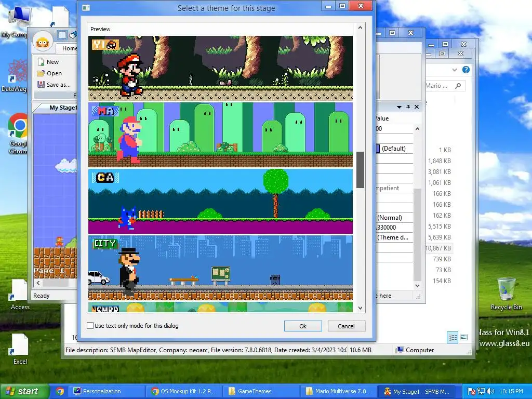Switch to the Home ribbon tab
Viewport: 532px width, 399px height.
[70, 48]
